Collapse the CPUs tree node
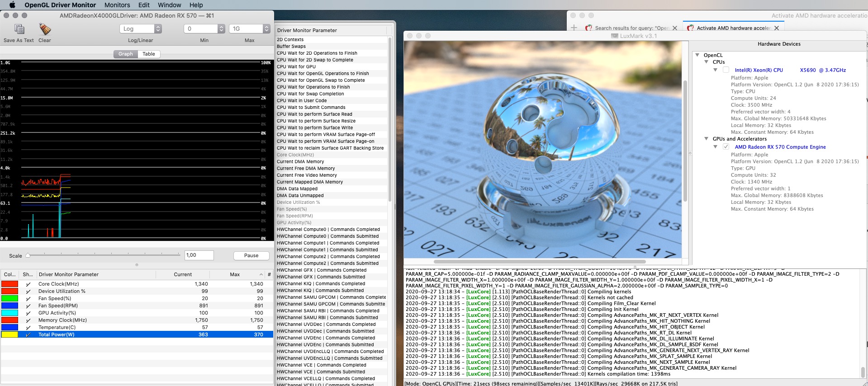This screenshot has height=386, width=868. (x=707, y=62)
